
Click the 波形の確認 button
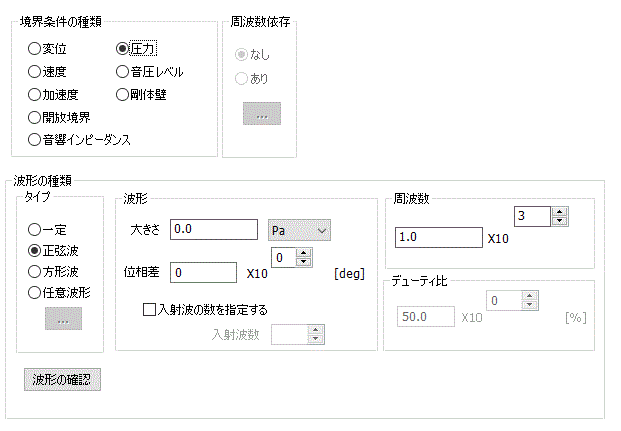pos(62,380)
